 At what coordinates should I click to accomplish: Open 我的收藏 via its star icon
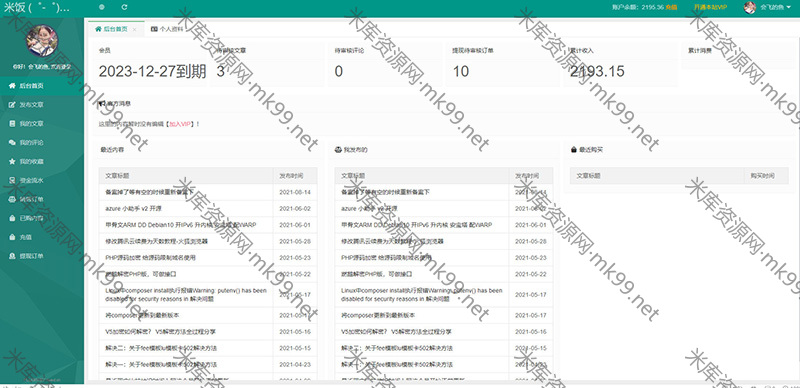[12, 161]
